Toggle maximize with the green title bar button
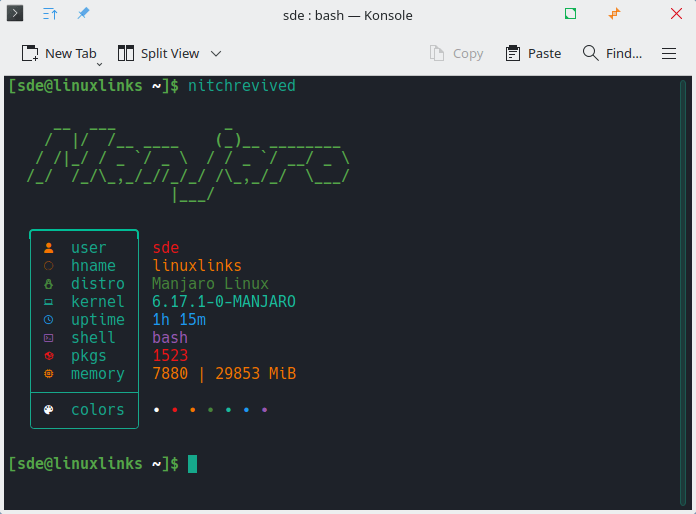The image size is (696, 514). pyautogui.click(x=570, y=14)
